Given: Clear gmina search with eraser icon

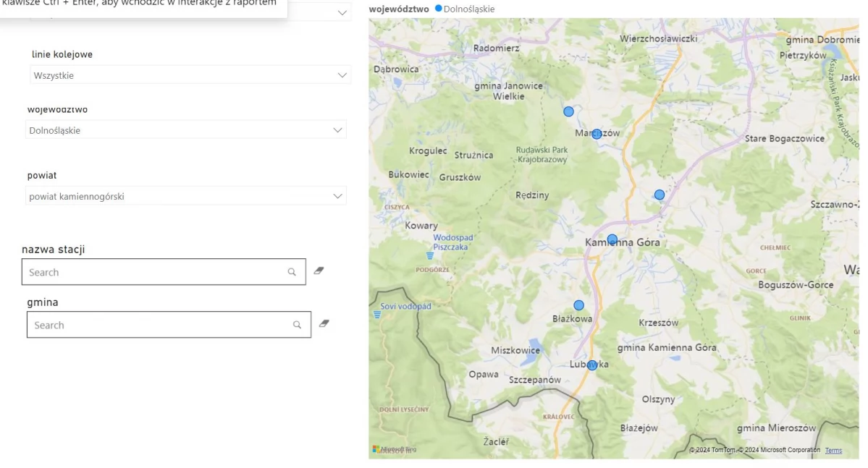Looking at the screenshot, I should click(324, 323).
